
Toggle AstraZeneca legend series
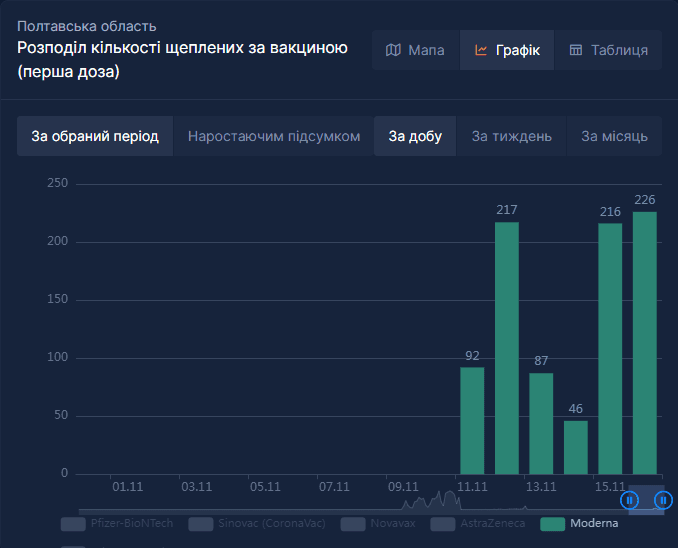pyautogui.click(x=478, y=524)
